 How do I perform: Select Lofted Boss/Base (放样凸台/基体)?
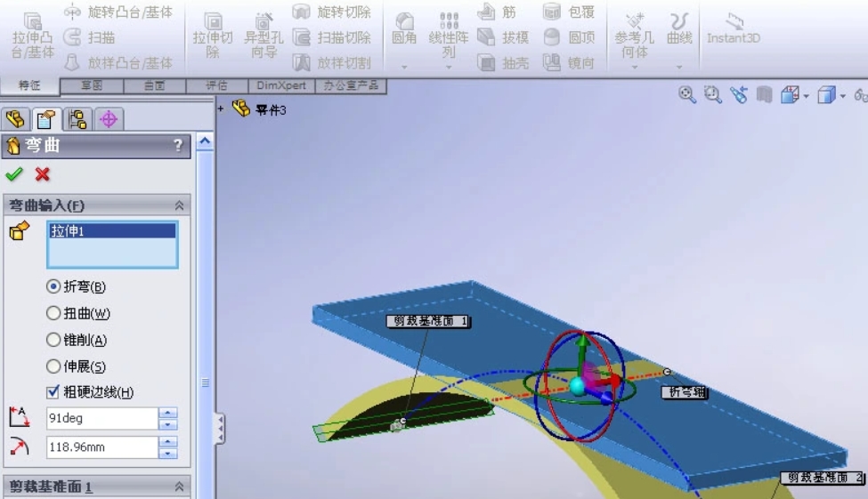tap(118, 62)
